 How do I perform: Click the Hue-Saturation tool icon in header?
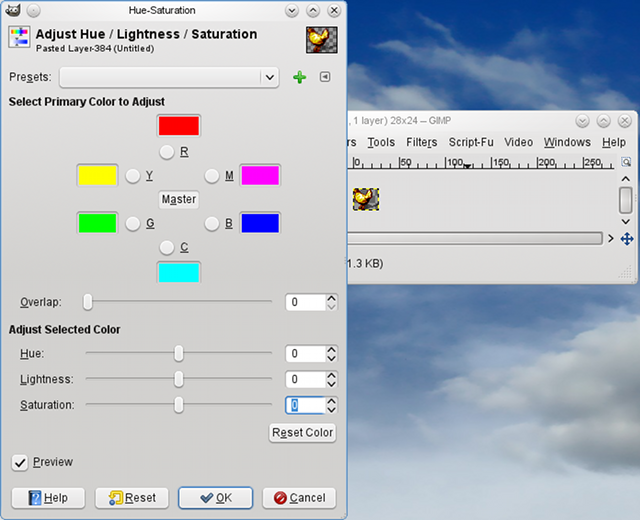[x=19, y=39]
